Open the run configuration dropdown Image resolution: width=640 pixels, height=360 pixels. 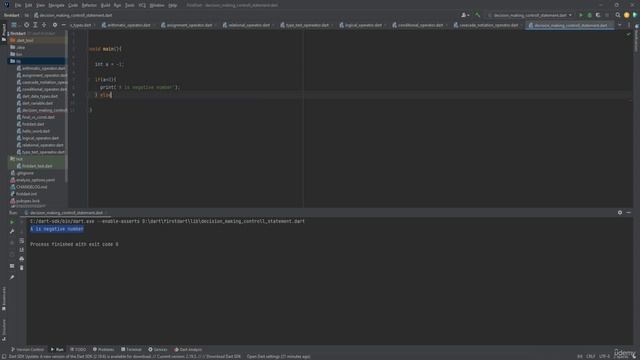tap(530, 15)
